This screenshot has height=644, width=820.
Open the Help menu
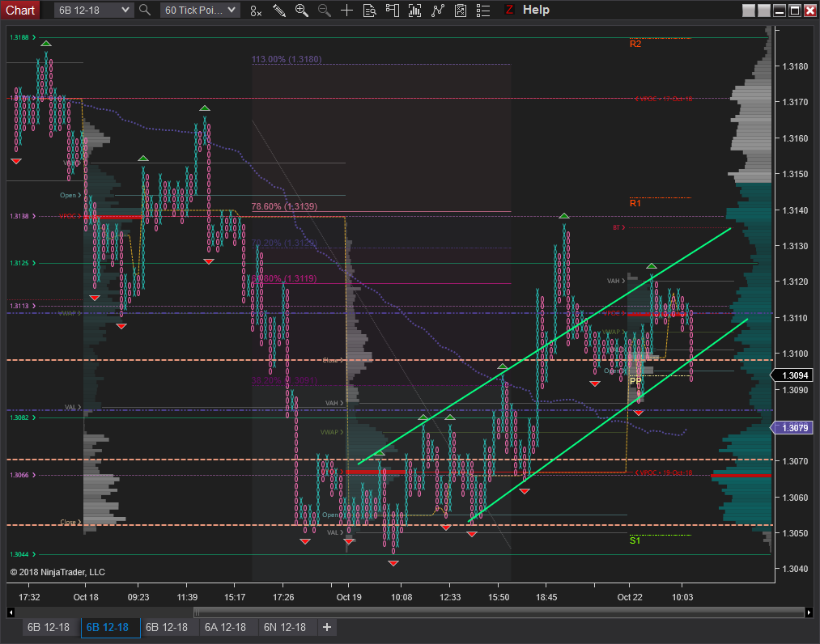(536, 10)
